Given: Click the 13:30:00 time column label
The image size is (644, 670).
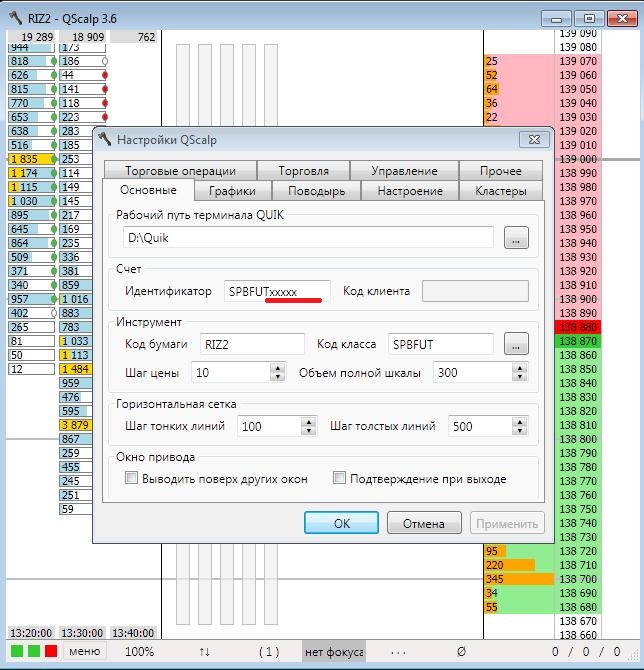Looking at the screenshot, I should pyautogui.click(x=82, y=633).
